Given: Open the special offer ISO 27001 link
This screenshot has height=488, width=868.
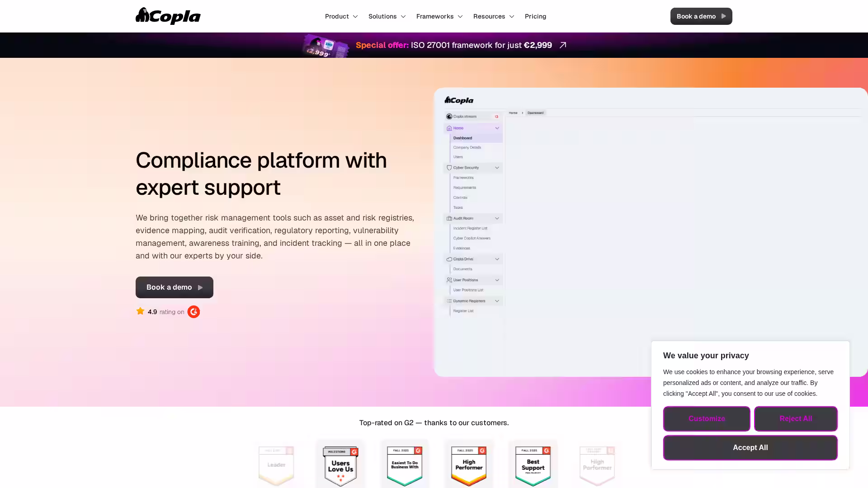Looking at the screenshot, I should coord(453,45).
